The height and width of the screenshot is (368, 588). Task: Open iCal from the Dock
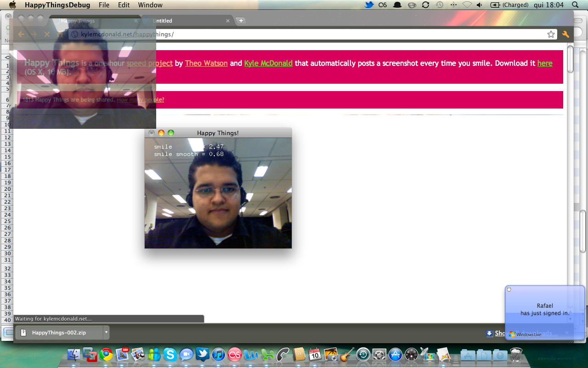[x=315, y=354]
